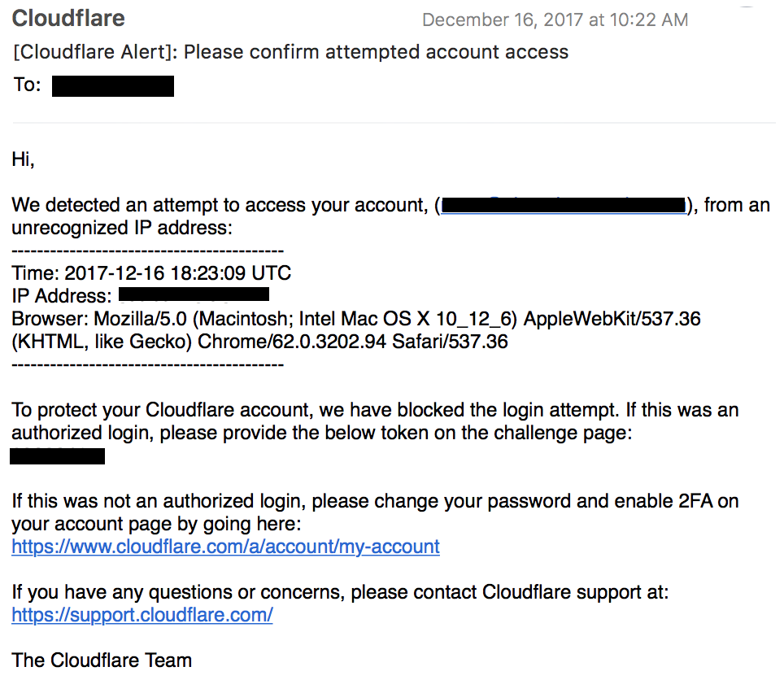The width and height of the screenshot is (784, 693).
Task: Click the Time 2017-12-16 18:23:09 UTC line
Action: [151, 273]
